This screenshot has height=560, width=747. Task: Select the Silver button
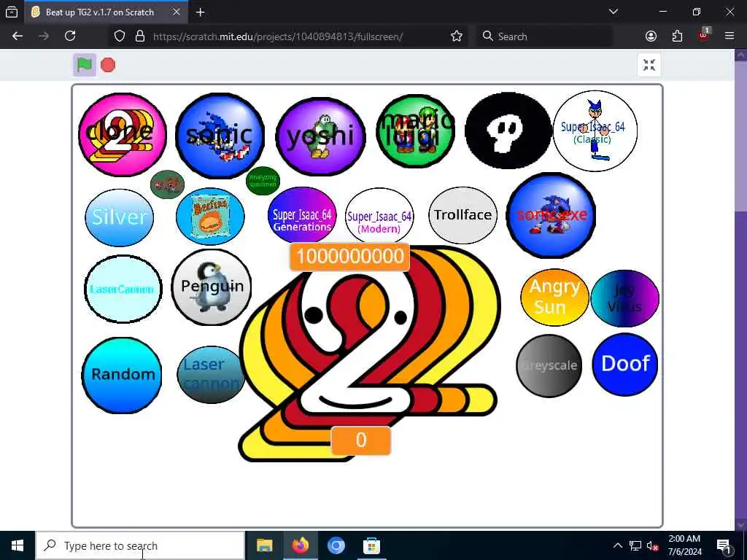(120, 217)
